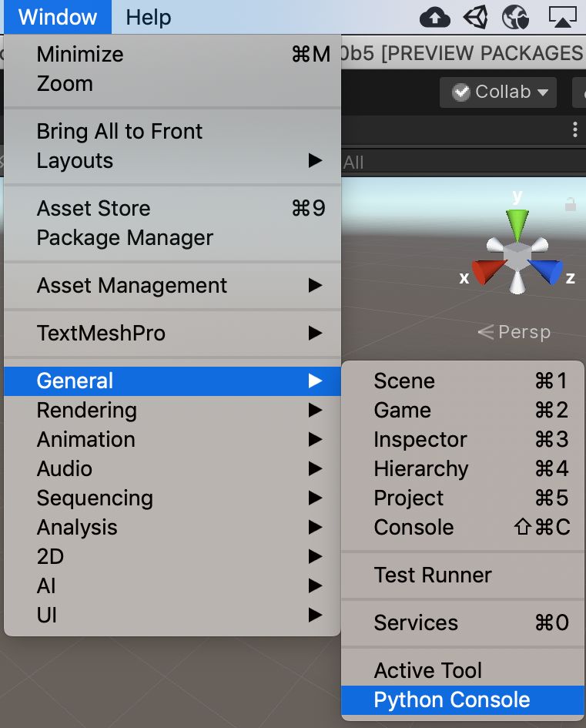Select Python Console from General submenu

point(452,699)
